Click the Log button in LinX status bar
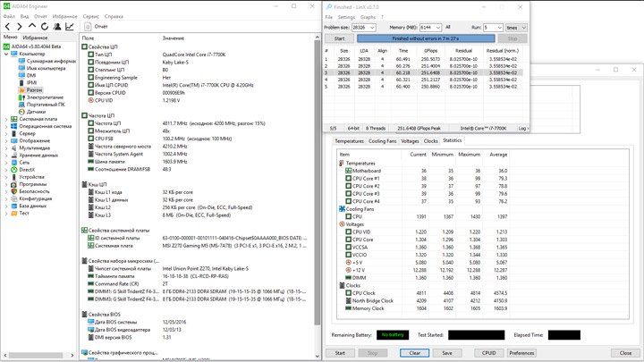The height and width of the screenshot is (362, 644). pos(523,129)
